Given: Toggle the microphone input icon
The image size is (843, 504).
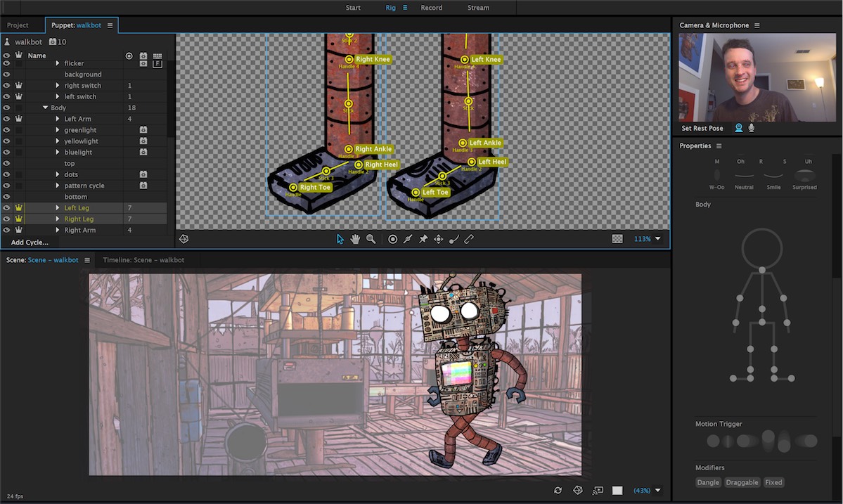Looking at the screenshot, I should tap(751, 128).
